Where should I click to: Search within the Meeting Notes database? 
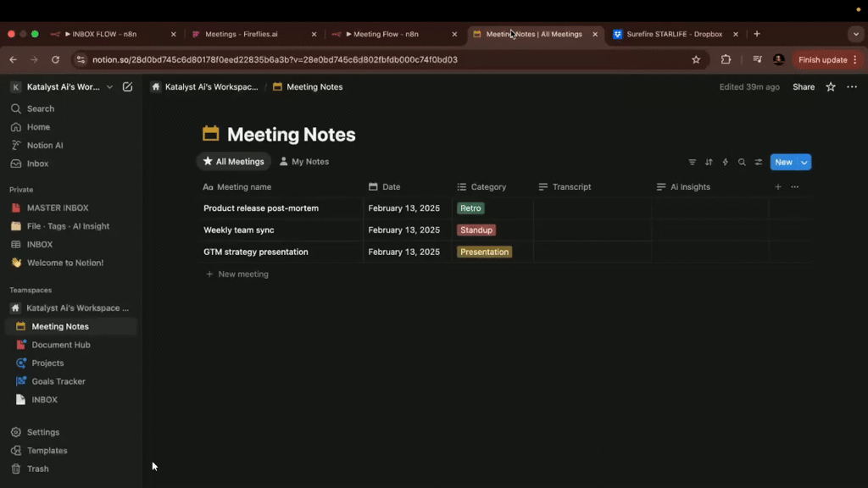pos(742,162)
